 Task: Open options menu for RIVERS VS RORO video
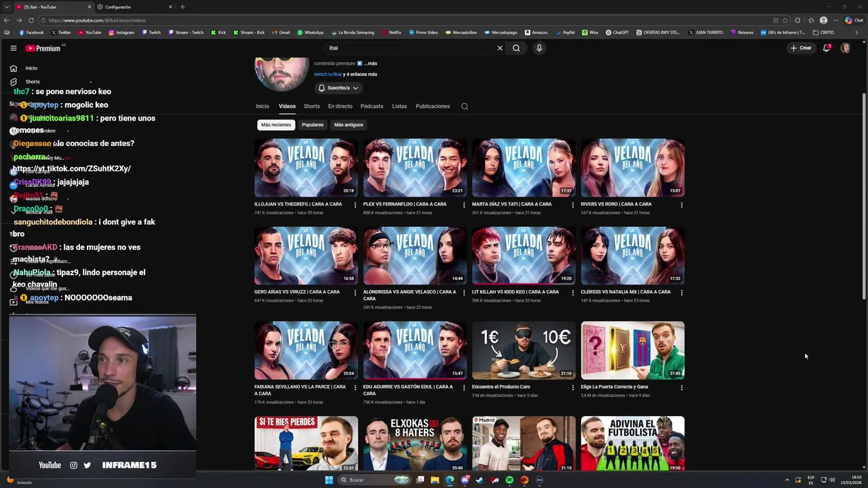(682, 205)
